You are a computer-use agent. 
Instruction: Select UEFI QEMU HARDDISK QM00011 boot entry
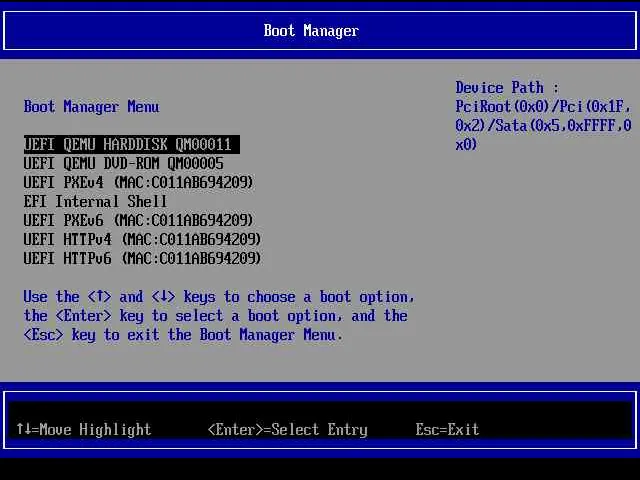tap(132, 144)
